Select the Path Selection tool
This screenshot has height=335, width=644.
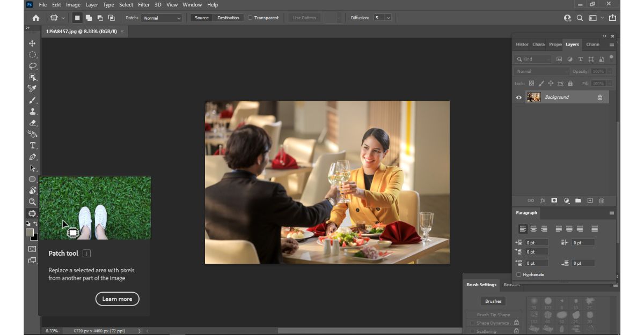32,168
